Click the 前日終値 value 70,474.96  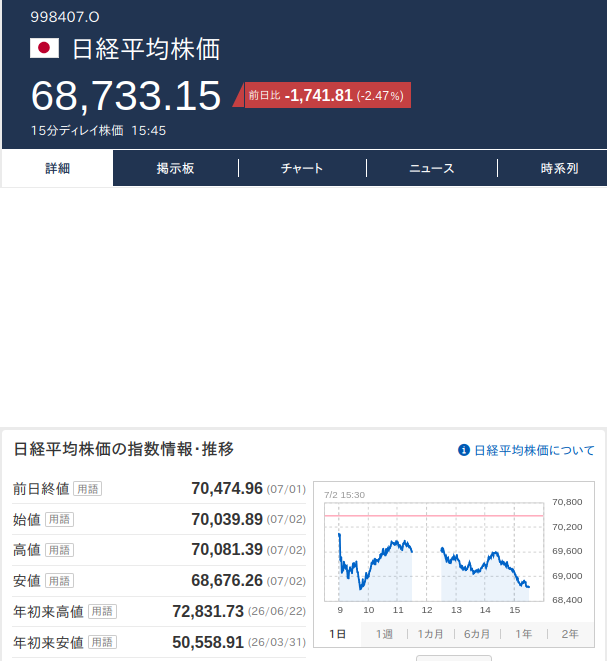227,489
